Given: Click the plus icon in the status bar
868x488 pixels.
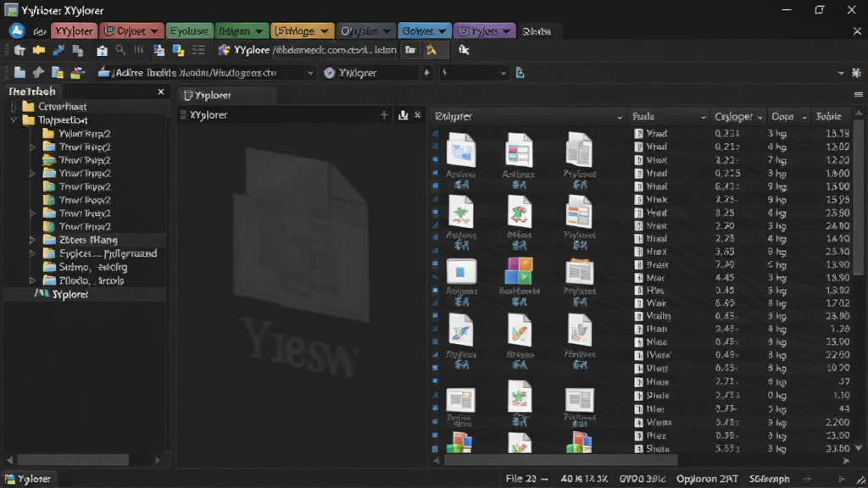Looking at the screenshot, I should (x=808, y=480).
